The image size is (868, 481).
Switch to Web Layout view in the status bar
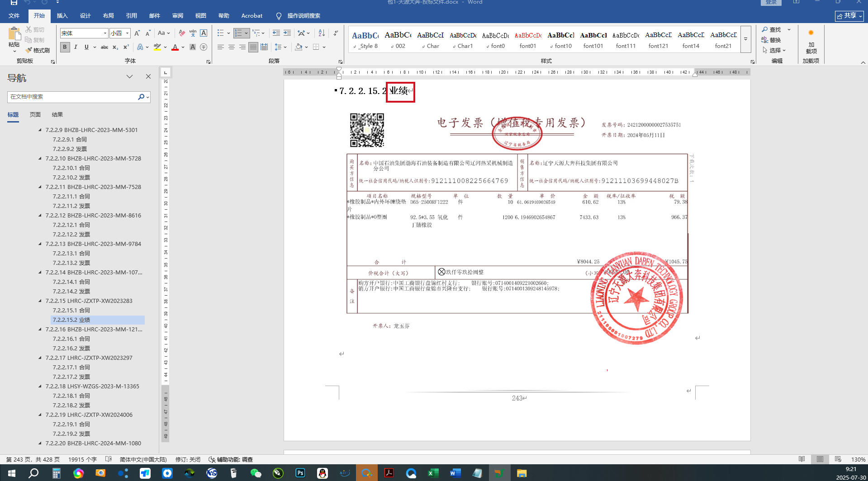pos(838,459)
